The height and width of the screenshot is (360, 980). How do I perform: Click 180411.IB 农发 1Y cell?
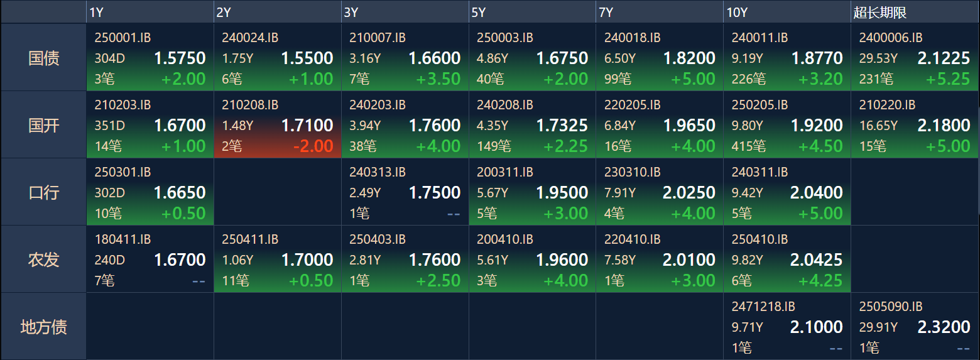pos(150,259)
